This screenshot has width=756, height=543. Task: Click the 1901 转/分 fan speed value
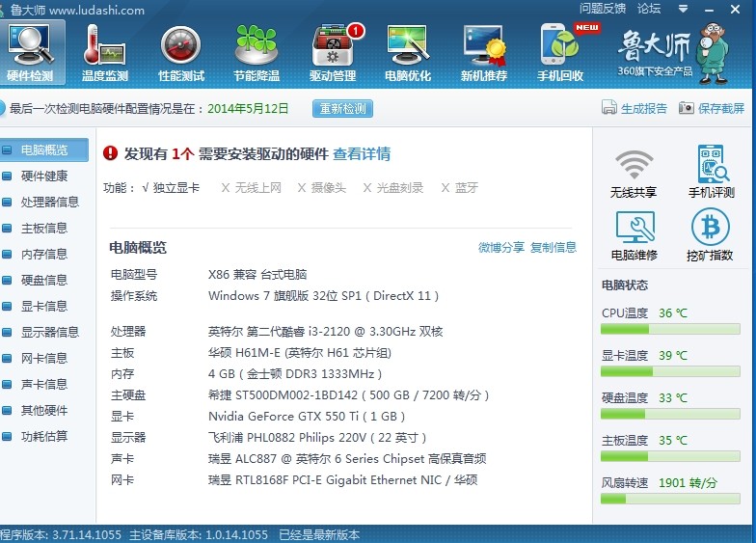pos(688,482)
